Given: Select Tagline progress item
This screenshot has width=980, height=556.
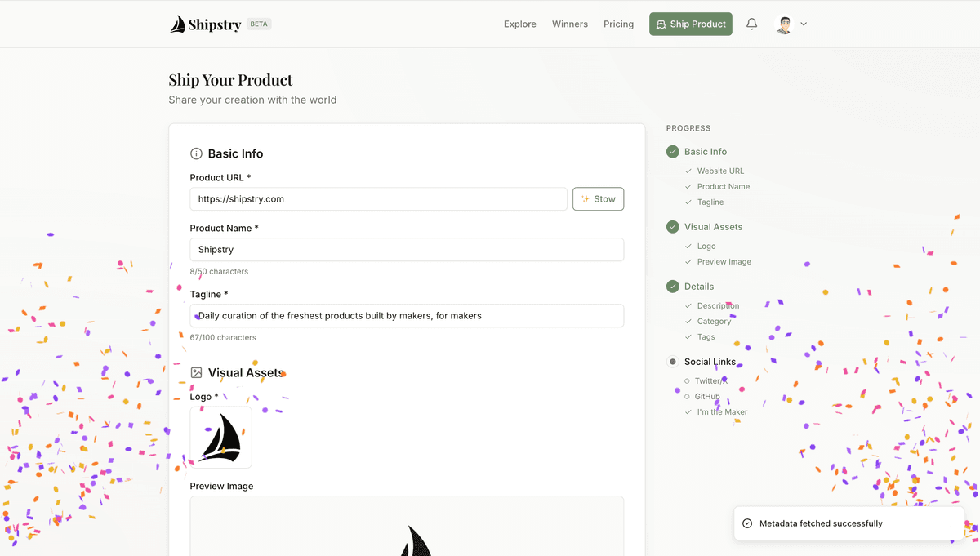Looking at the screenshot, I should coord(710,202).
